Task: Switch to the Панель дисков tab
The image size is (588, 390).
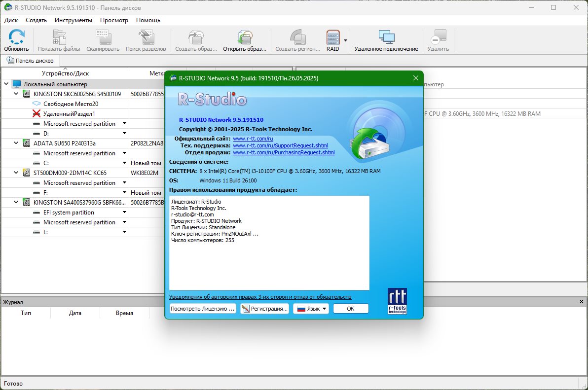Action: pyautogui.click(x=30, y=60)
